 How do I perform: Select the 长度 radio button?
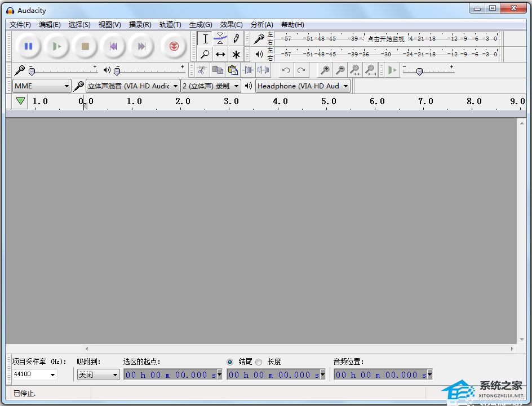click(x=259, y=362)
